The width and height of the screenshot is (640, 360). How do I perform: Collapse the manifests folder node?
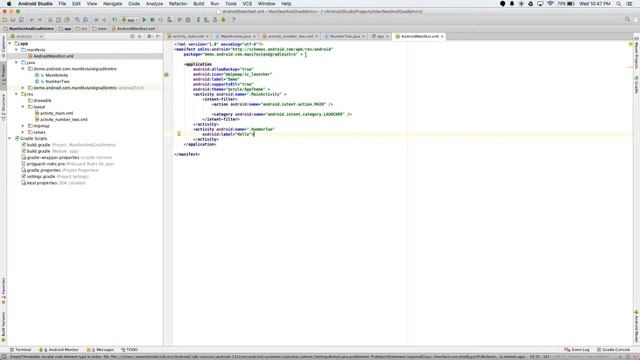click(16, 50)
